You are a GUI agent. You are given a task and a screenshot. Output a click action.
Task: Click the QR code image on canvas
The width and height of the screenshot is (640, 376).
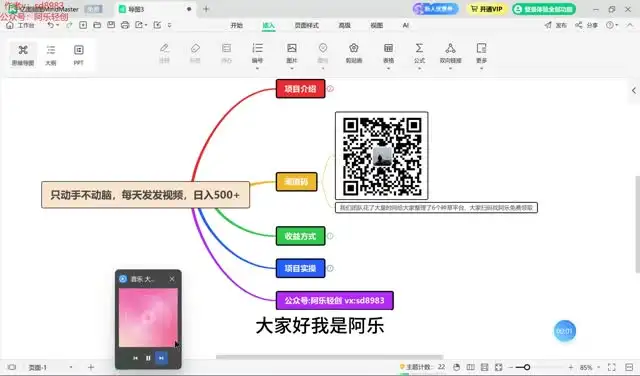[382, 156]
